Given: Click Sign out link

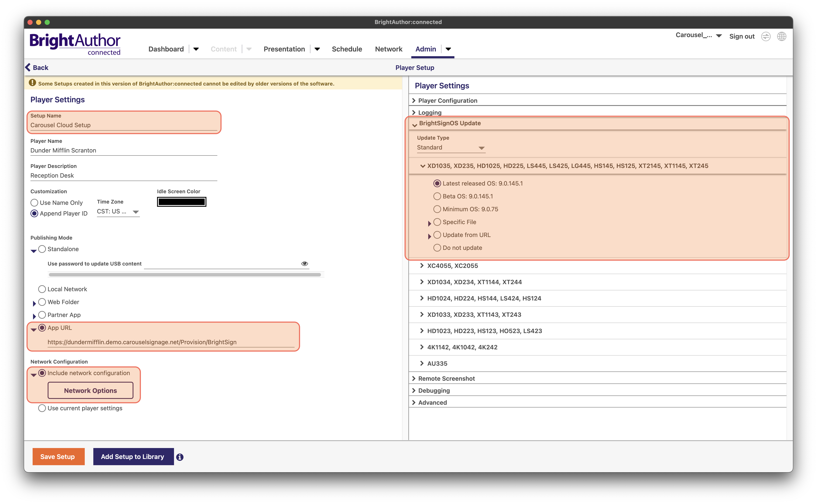Looking at the screenshot, I should 742,36.
